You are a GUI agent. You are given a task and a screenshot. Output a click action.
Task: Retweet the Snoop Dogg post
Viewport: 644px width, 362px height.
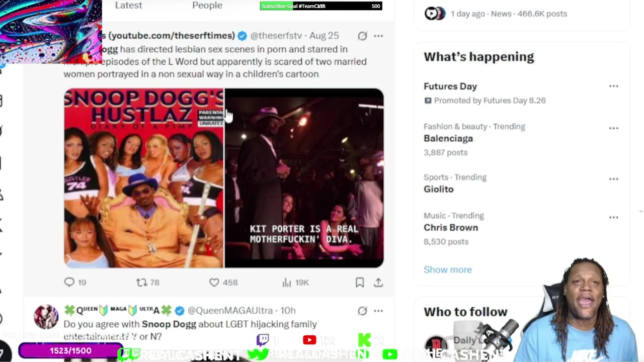tap(147, 283)
